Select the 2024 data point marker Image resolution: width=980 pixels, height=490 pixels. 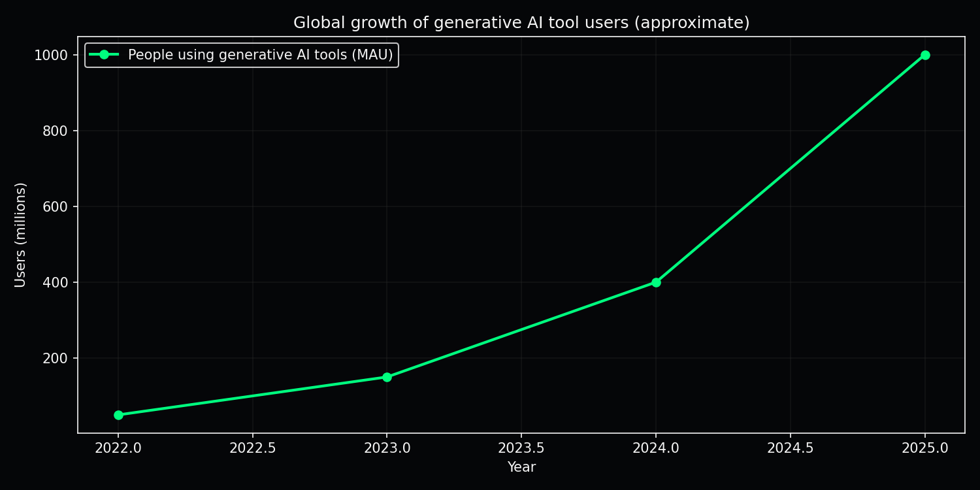656,282
